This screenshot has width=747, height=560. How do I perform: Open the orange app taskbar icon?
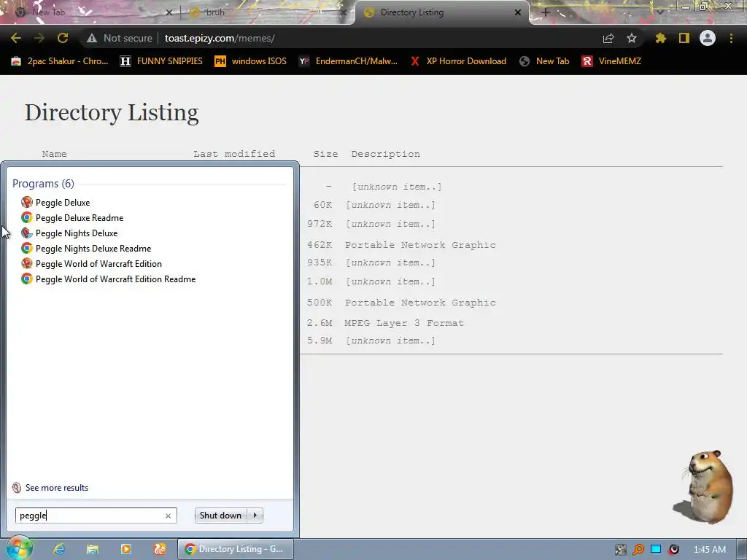160,549
